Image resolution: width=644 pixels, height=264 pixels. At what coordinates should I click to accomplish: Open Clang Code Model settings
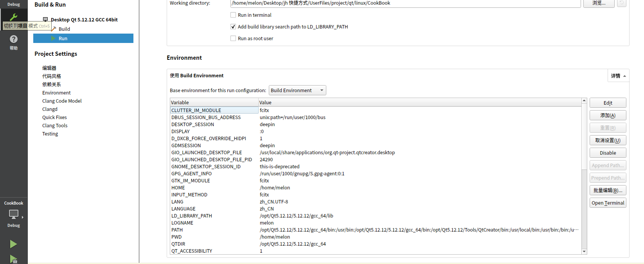(x=62, y=101)
